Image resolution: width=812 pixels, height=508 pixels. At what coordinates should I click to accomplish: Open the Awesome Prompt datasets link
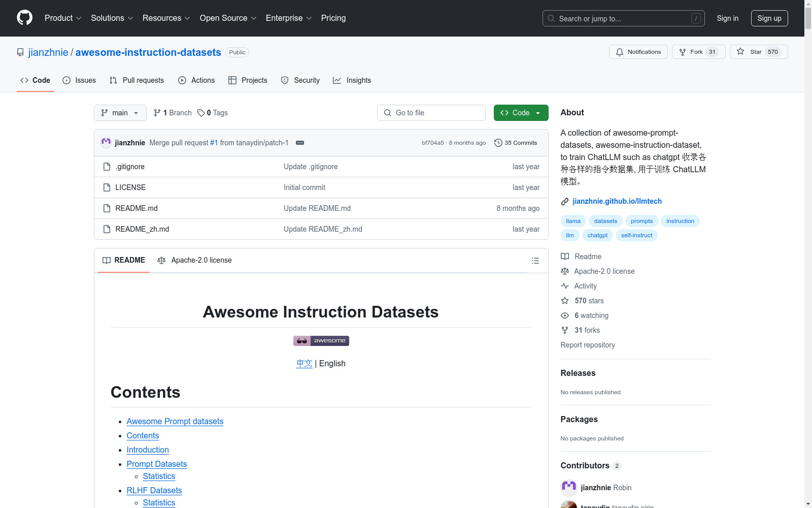point(175,422)
